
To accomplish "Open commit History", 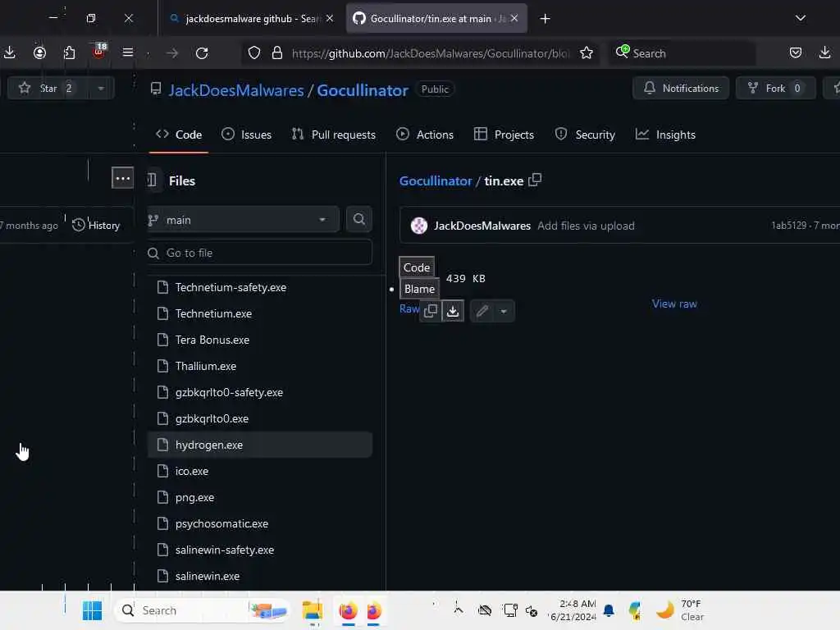I will (x=97, y=225).
